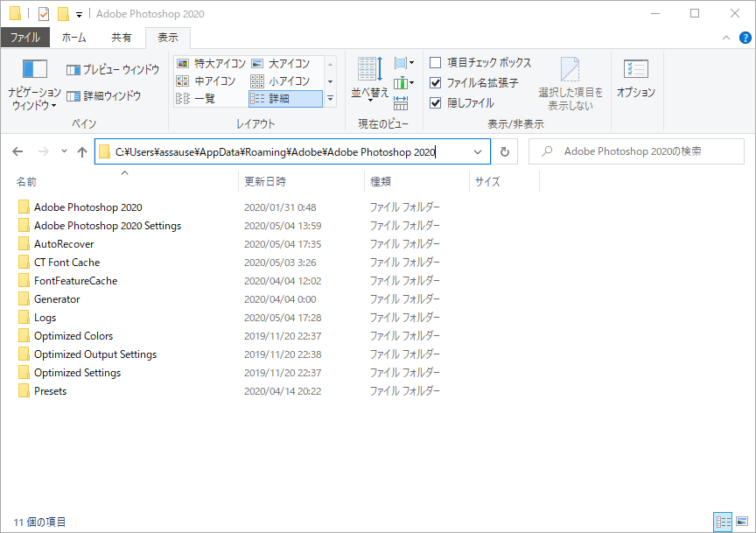Toggle the Details pane

pyautogui.click(x=103, y=96)
